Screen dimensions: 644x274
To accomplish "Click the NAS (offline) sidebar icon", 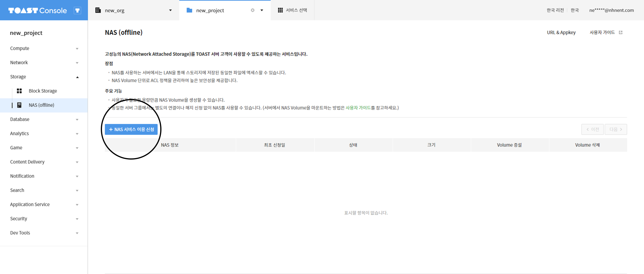I will 19,105.
